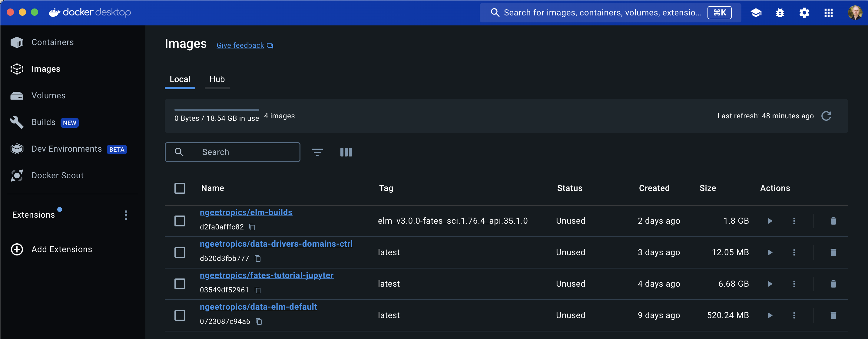
Task: Click the 6.68 GB size value
Action: pos(734,284)
